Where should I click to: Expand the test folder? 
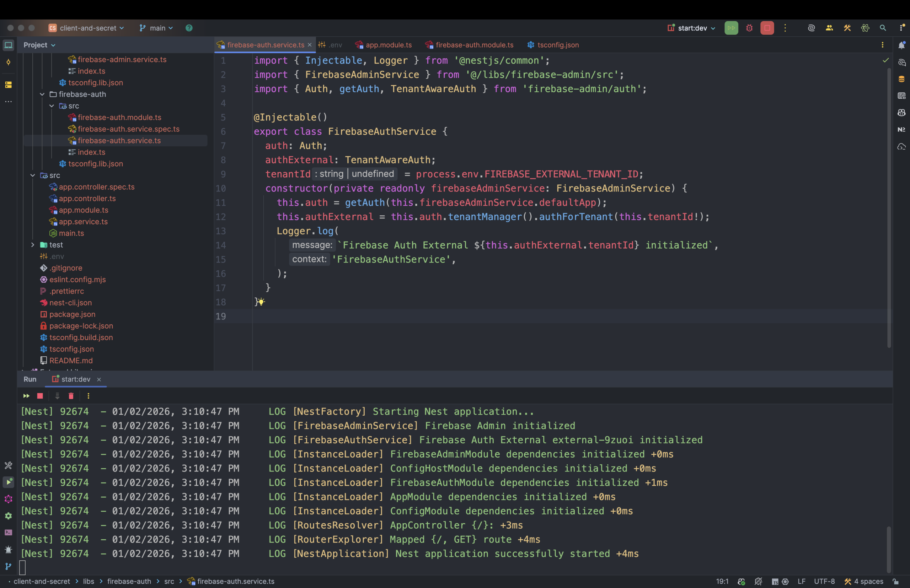(x=33, y=245)
